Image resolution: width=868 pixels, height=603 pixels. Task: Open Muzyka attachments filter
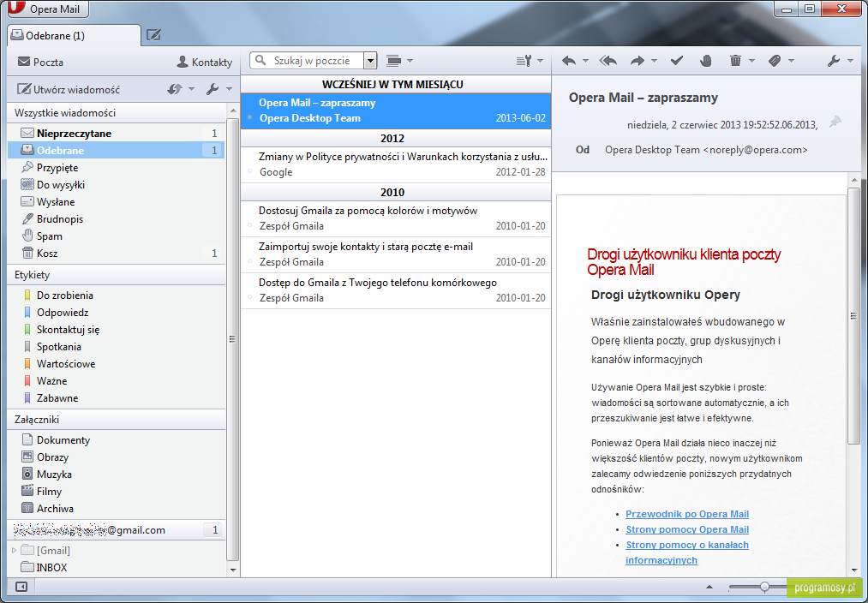point(117,475)
